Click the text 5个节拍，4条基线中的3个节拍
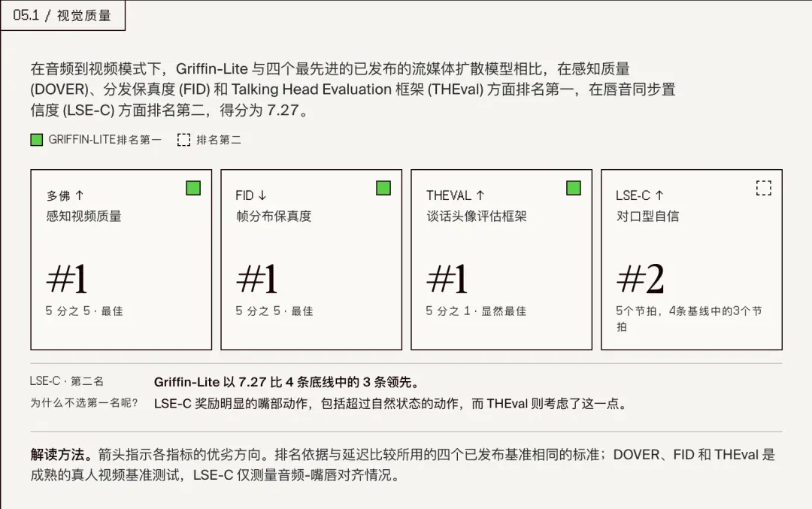 click(x=689, y=319)
